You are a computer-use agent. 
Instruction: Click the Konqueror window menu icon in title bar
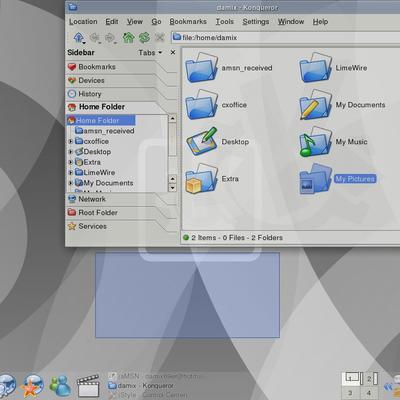(73, 7)
